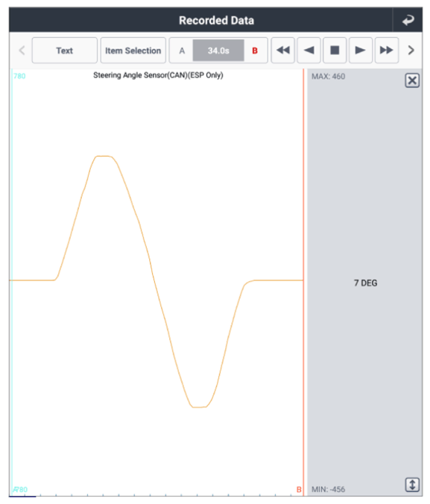Click the 7 DEG value readout
This screenshot has height=504, width=430.
365,283
